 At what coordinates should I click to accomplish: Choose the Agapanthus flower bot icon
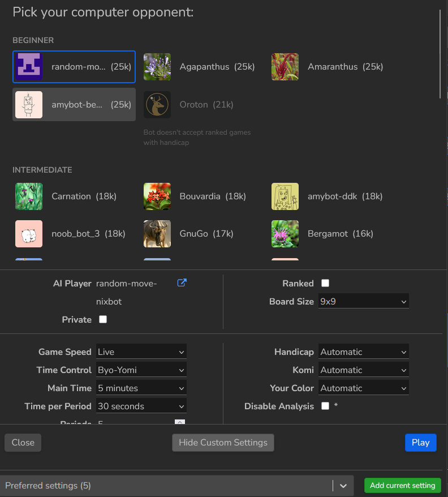tap(157, 67)
